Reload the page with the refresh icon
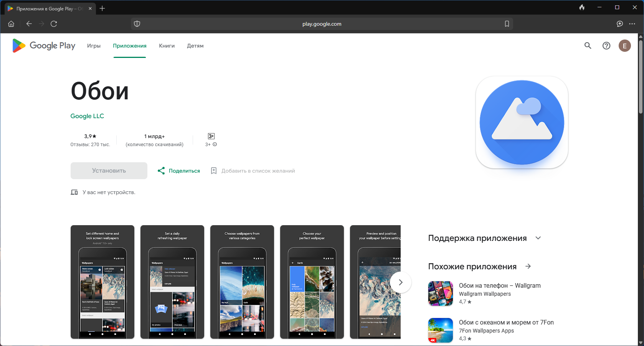Viewport: 644px width, 346px height. point(54,24)
